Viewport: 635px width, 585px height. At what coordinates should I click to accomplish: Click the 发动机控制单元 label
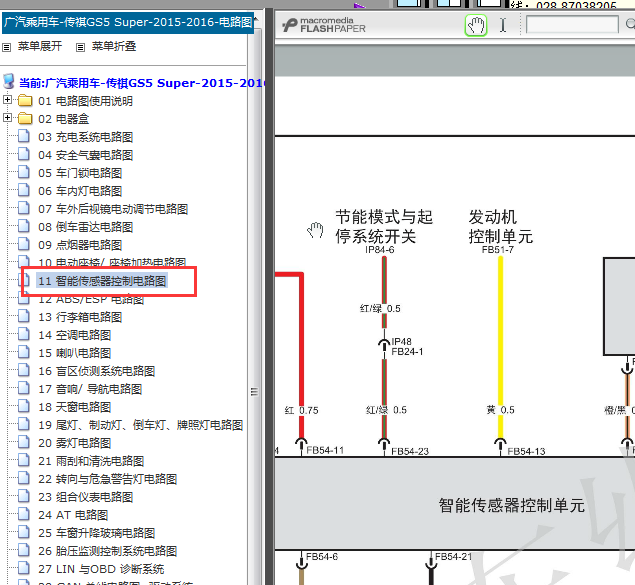point(501,227)
